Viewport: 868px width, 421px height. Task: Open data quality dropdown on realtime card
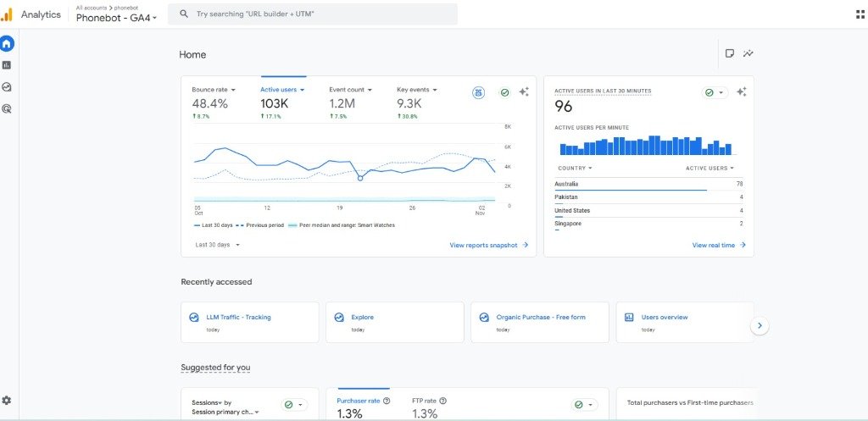(x=715, y=93)
